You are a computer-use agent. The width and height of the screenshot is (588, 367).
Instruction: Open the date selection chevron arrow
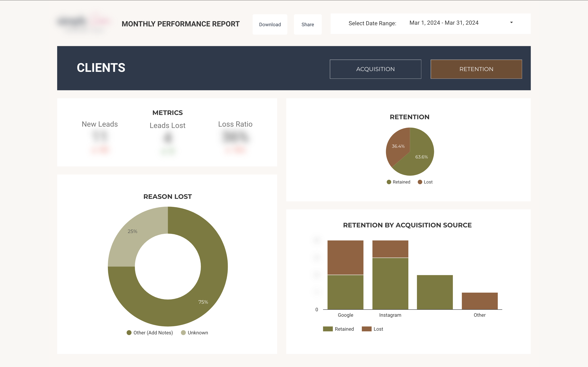click(x=511, y=23)
